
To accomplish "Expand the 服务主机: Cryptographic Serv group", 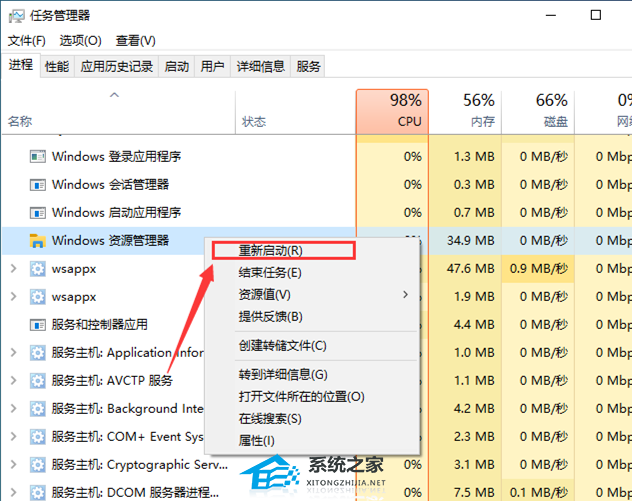I will click(13, 465).
